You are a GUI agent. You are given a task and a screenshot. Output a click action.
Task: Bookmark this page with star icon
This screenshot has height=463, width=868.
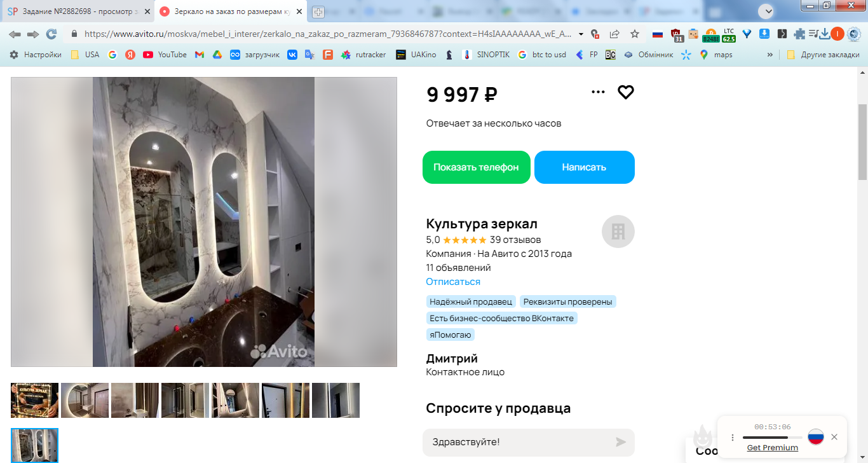click(x=635, y=34)
